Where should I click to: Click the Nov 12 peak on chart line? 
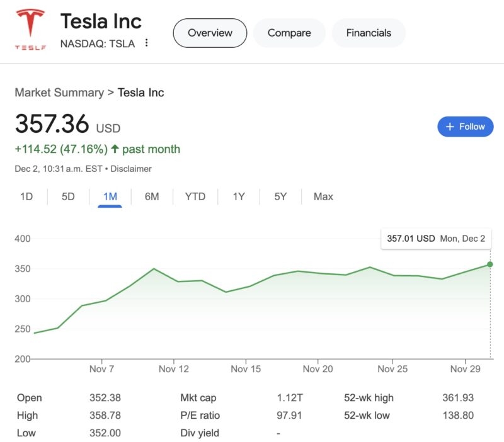point(154,269)
